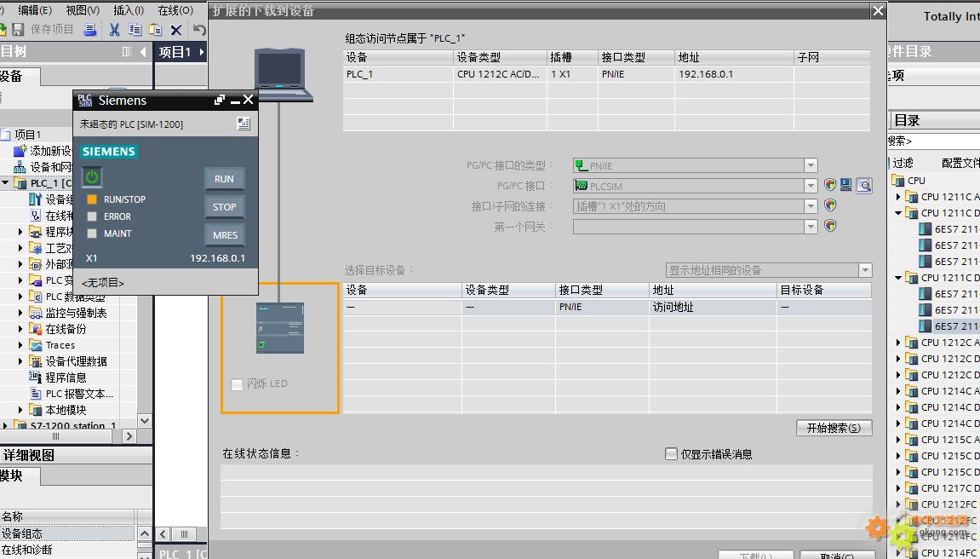This screenshot has width=980, height=559.
Task: Open the 显示地址相同的设备 dropdown
Action: (865, 270)
